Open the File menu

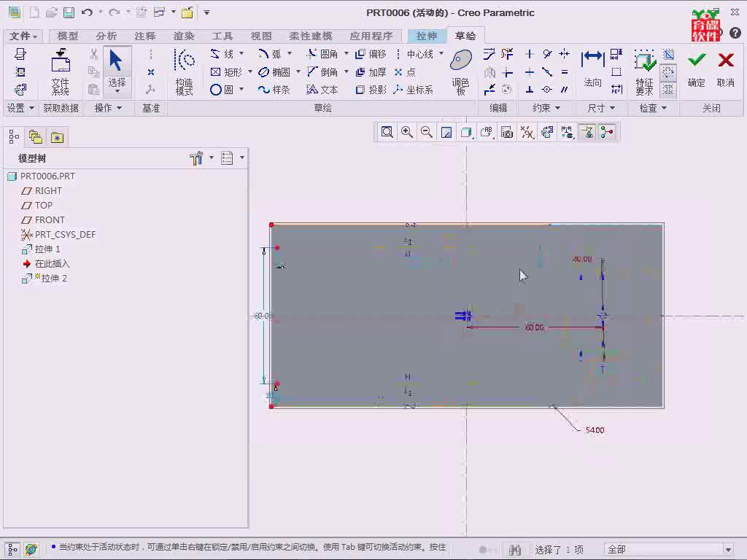[23, 36]
